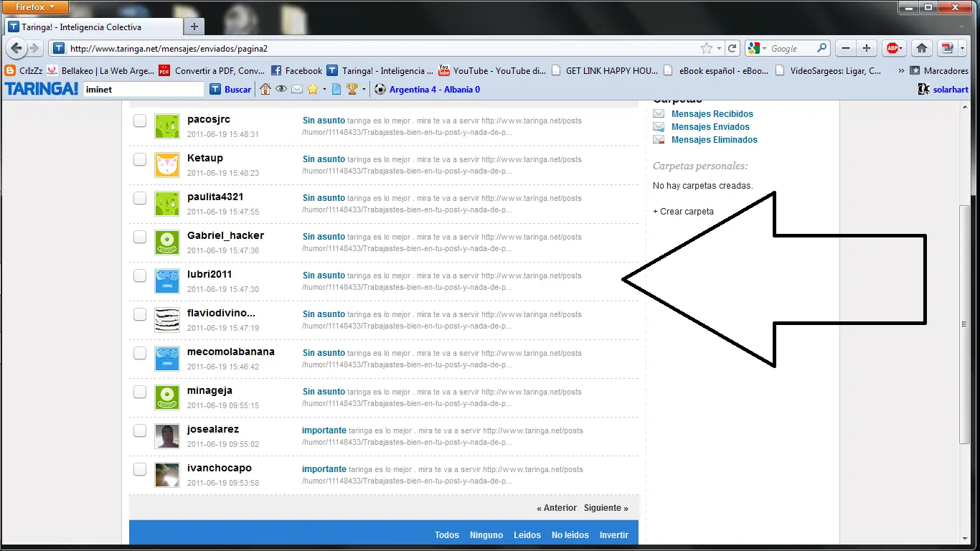Click the envelope icon beside Mensajes Recibidos
The height and width of the screenshot is (551, 980).
pos(659,113)
